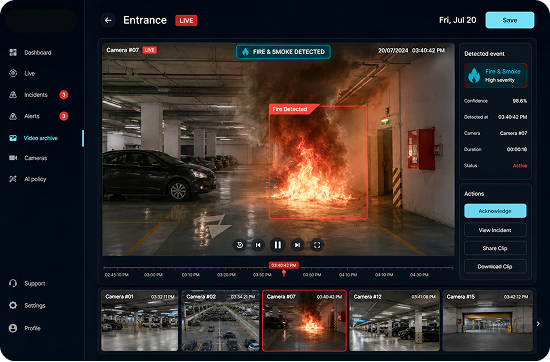
Task: Click the Settings gear icon
Action: tap(13, 305)
